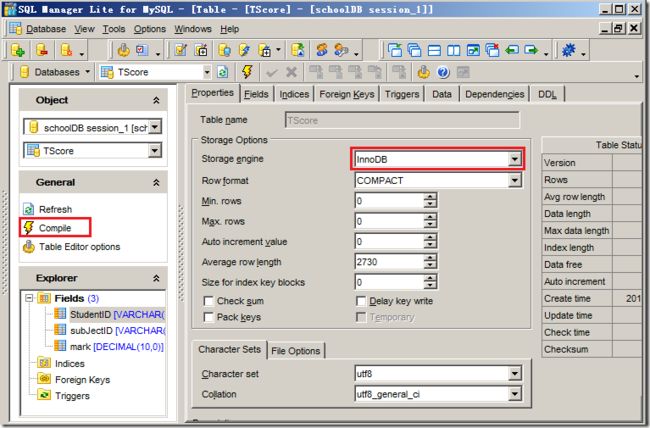Click the database with up-arrow export icon
Viewport: 650px width, 428px height.
click(x=297, y=50)
